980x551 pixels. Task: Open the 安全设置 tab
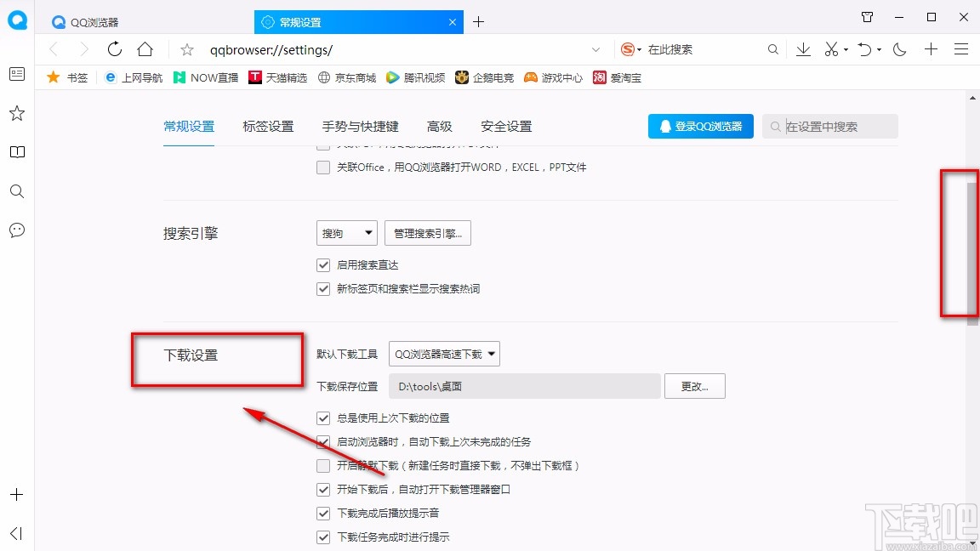click(x=504, y=126)
